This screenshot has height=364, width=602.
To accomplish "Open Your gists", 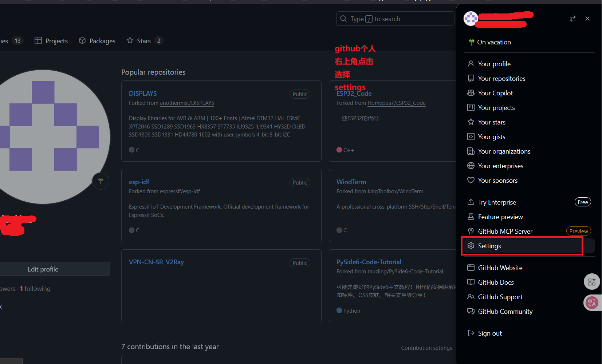I will (x=529, y=137).
